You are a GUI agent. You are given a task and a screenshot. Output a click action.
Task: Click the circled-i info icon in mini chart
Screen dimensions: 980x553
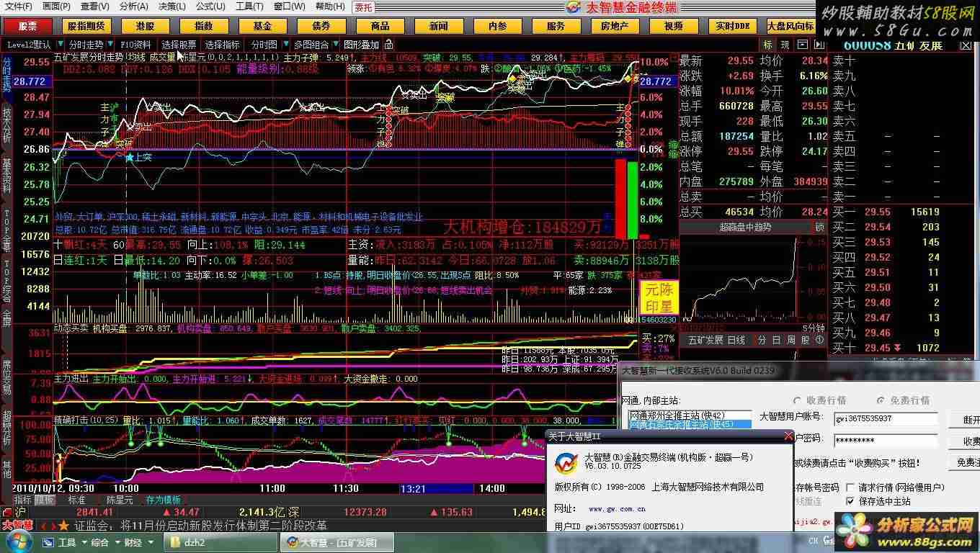819,340
